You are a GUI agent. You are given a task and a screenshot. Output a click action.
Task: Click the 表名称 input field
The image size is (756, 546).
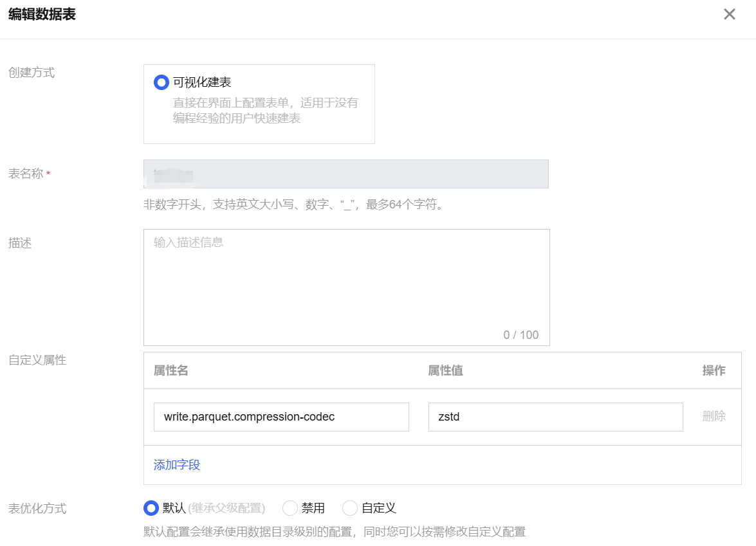(346, 174)
